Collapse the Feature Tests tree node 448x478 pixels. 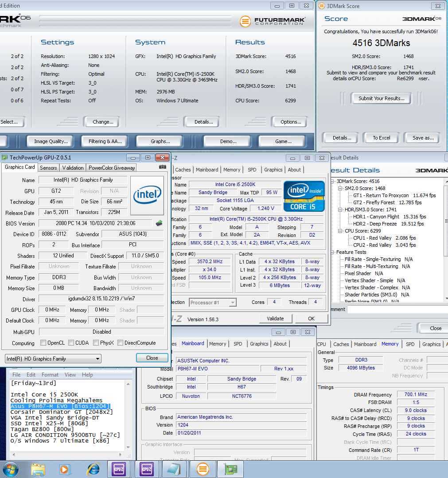coord(333,252)
